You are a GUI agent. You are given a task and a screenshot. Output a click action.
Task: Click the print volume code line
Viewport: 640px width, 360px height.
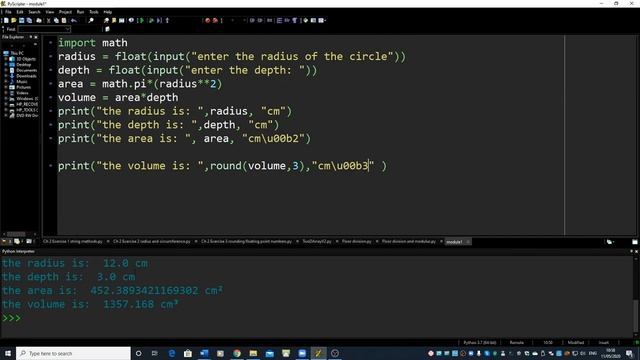click(222, 166)
